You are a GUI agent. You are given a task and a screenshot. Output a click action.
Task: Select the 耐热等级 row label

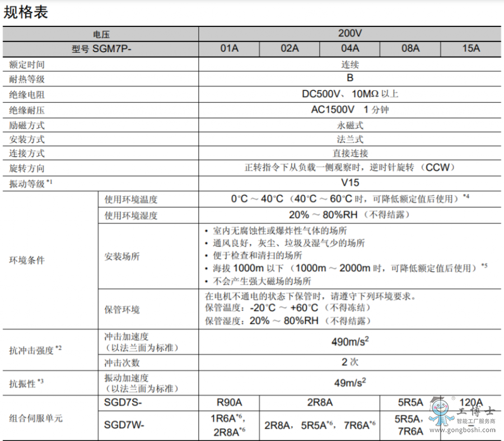click(x=27, y=79)
